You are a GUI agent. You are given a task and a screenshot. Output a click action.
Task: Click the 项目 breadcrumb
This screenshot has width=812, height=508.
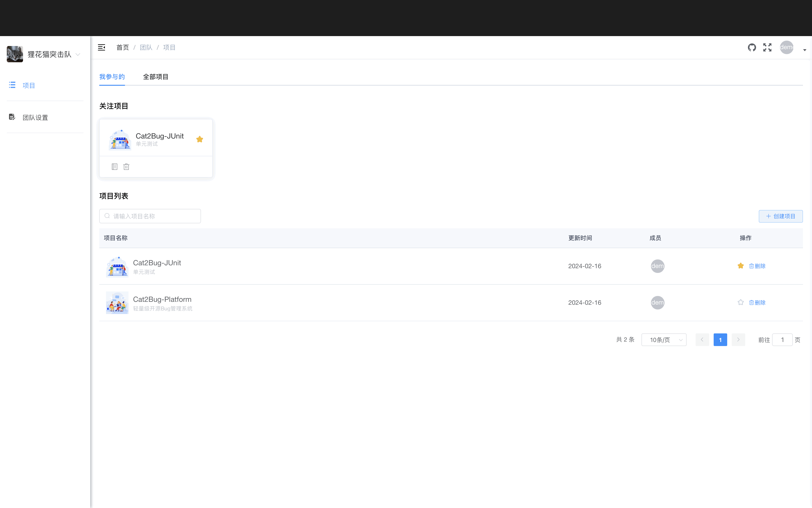[169, 47]
